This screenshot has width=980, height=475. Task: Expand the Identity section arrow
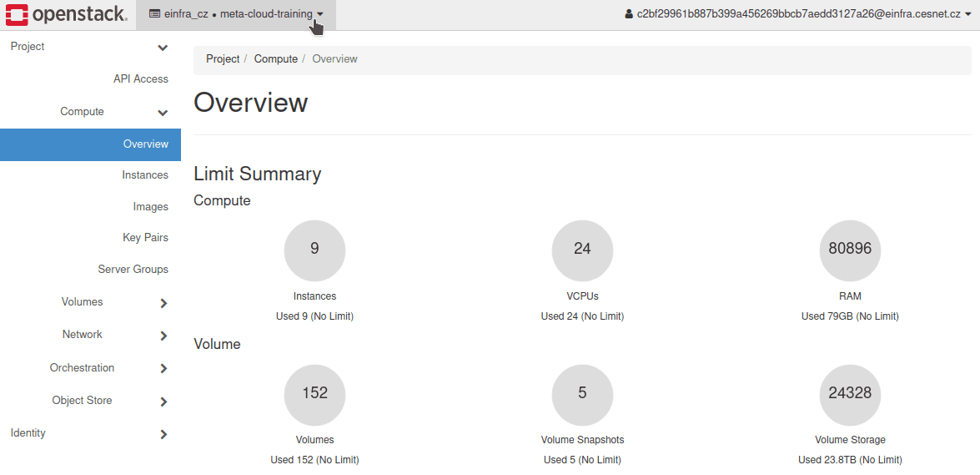163,434
